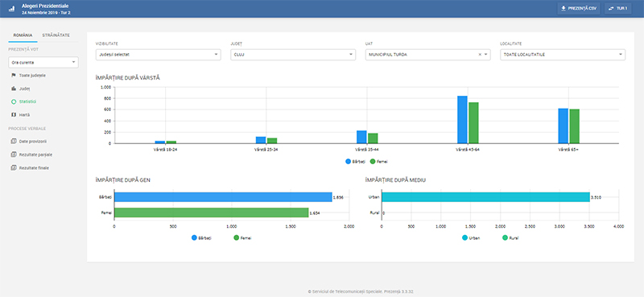Viewport: 644px width, 297px height.
Task: Click the cyan Urban bar in mediu chart
Action: click(x=486, y=197)
